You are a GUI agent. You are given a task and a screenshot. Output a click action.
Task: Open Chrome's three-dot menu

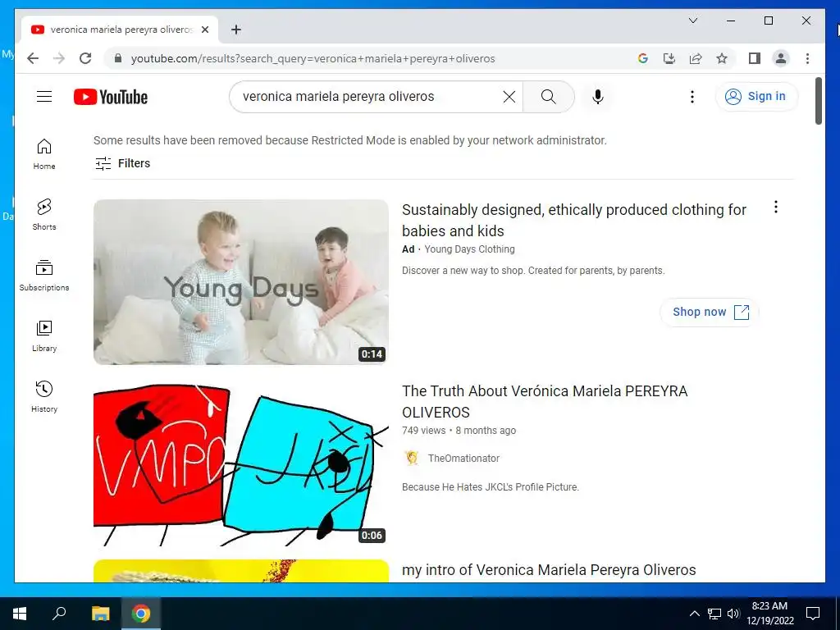807,58
